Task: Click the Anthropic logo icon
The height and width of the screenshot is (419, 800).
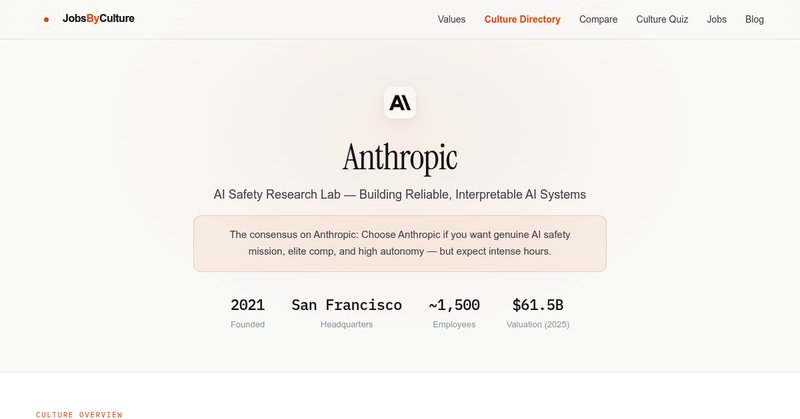Action: pos(400,103)
